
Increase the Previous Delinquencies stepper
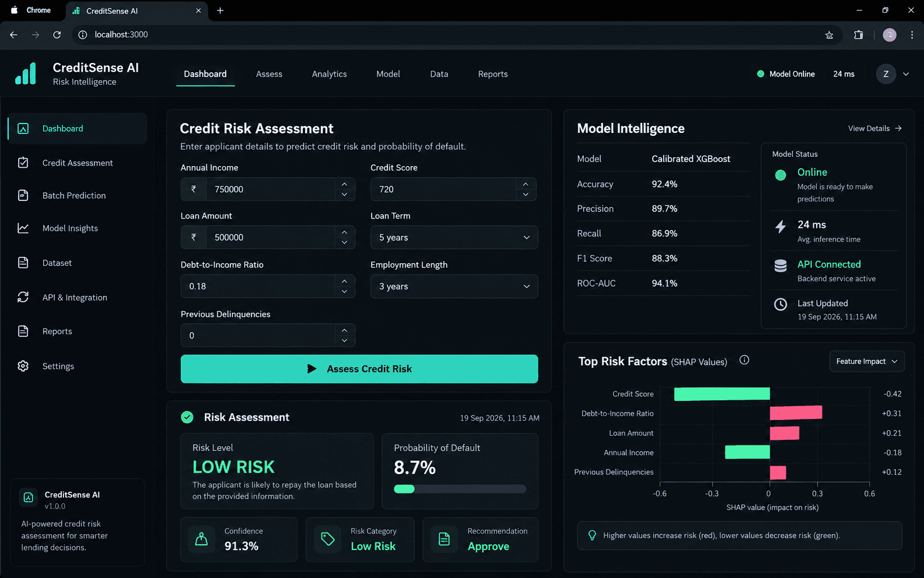344,330
